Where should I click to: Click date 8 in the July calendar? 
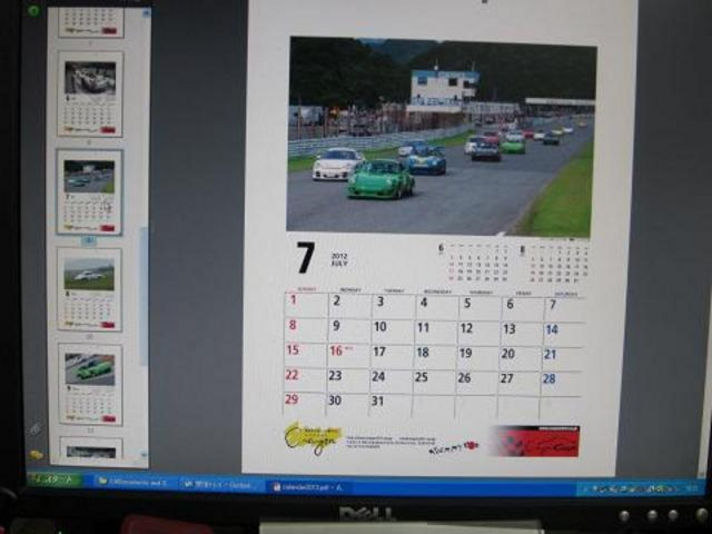(x=293, y=325)
